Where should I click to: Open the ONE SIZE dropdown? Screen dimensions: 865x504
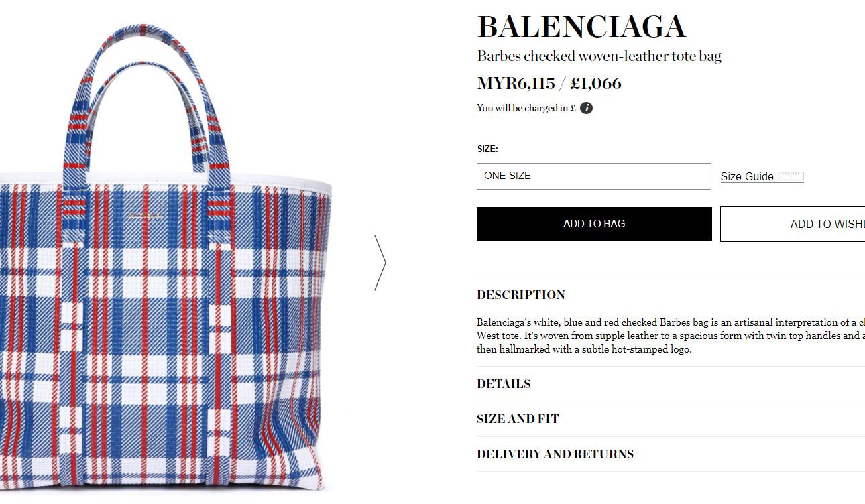pos(593,176)
